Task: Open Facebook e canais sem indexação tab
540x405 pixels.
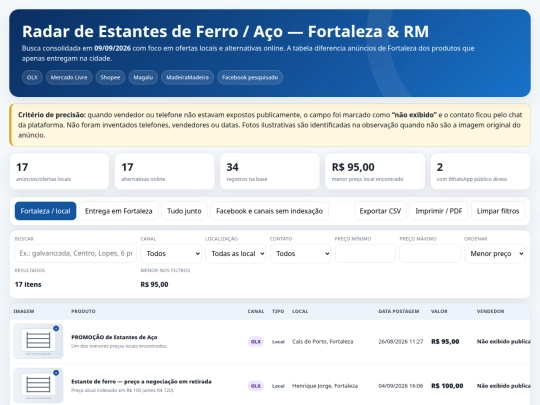Action: click(269, 211)
